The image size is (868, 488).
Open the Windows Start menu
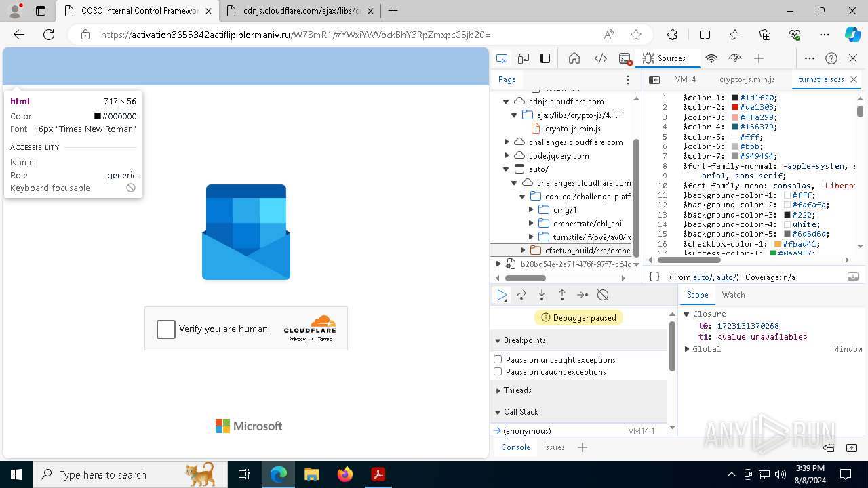coord(16,474)
